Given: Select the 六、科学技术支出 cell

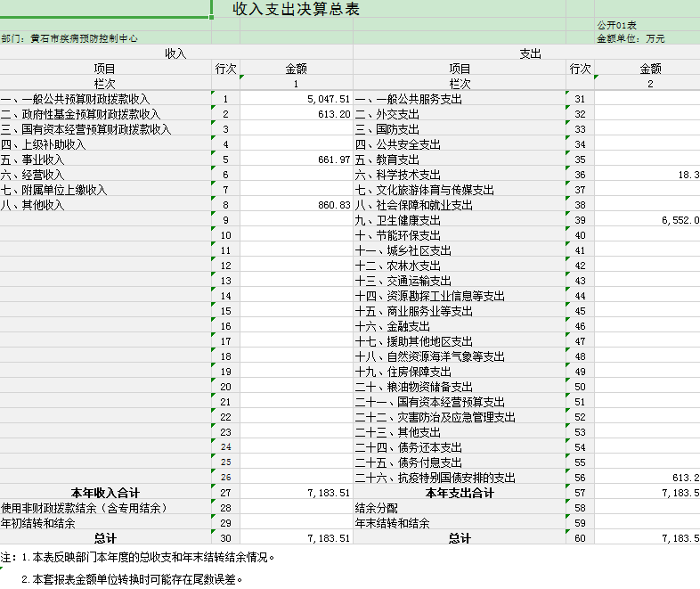Looking at the screenshot, I should (398, 175).
